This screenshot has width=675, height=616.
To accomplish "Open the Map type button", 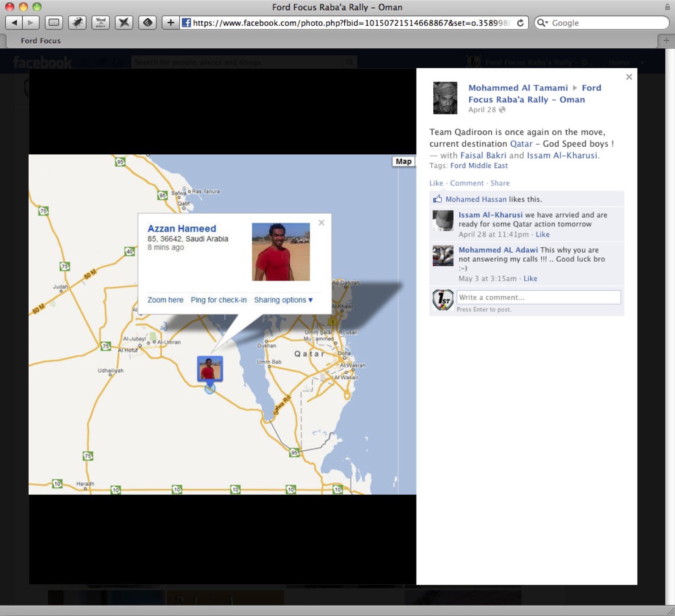I will [x=404, y=161].
